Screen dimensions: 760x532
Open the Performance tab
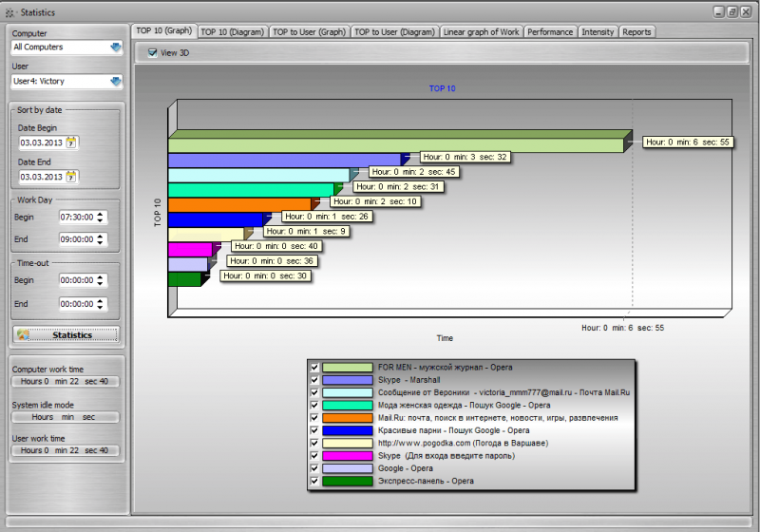[550, 32]
